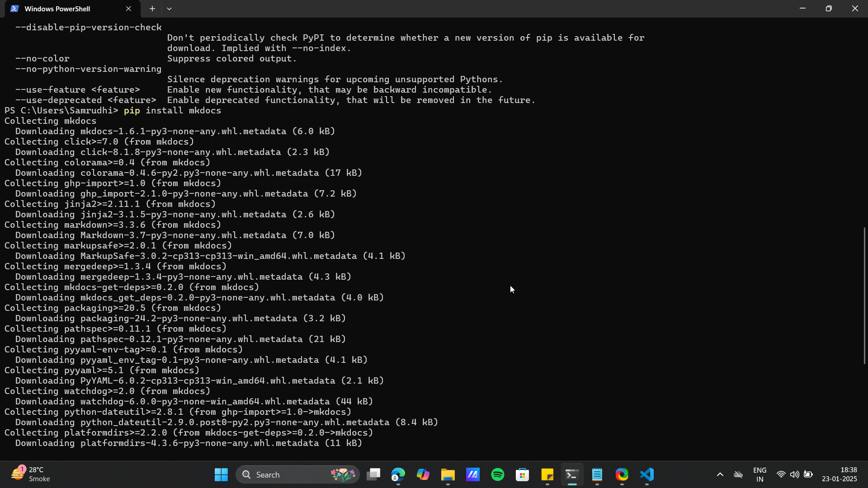Click 'Collecting click>=7.0' line

tap(99, 142)
